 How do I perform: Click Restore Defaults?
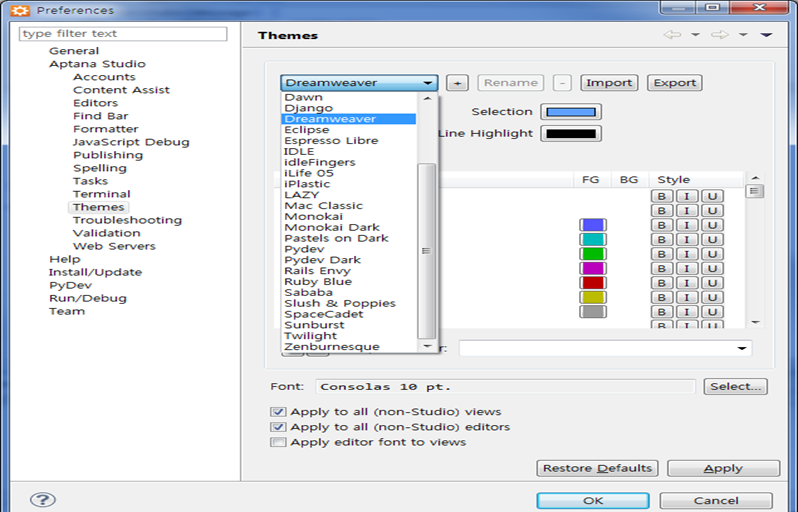597,468
